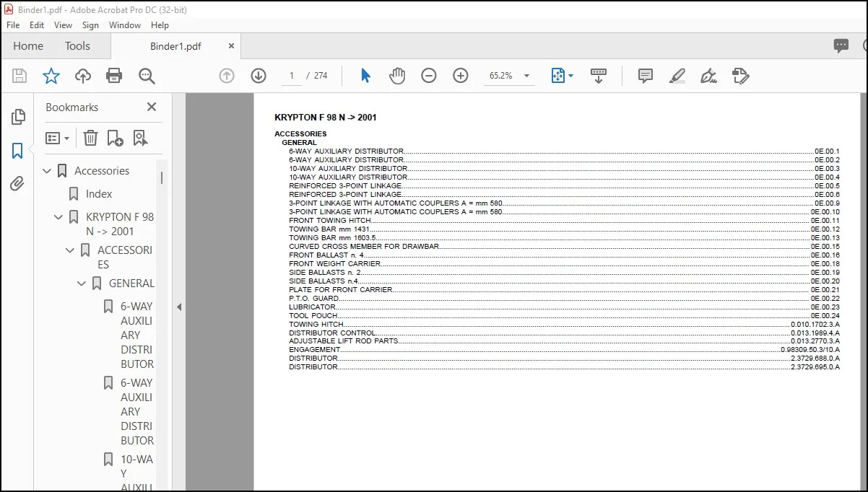Open the Window menu
This screenshot has height=492, width=868.
(x=125, y=25)
